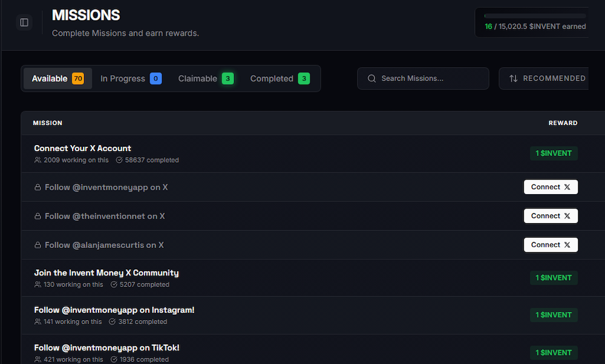The height and width of the screenshot is (364, 605).
Task: Select the Join the Invent Money X Community mission
Action: click(x=106, y=273)
